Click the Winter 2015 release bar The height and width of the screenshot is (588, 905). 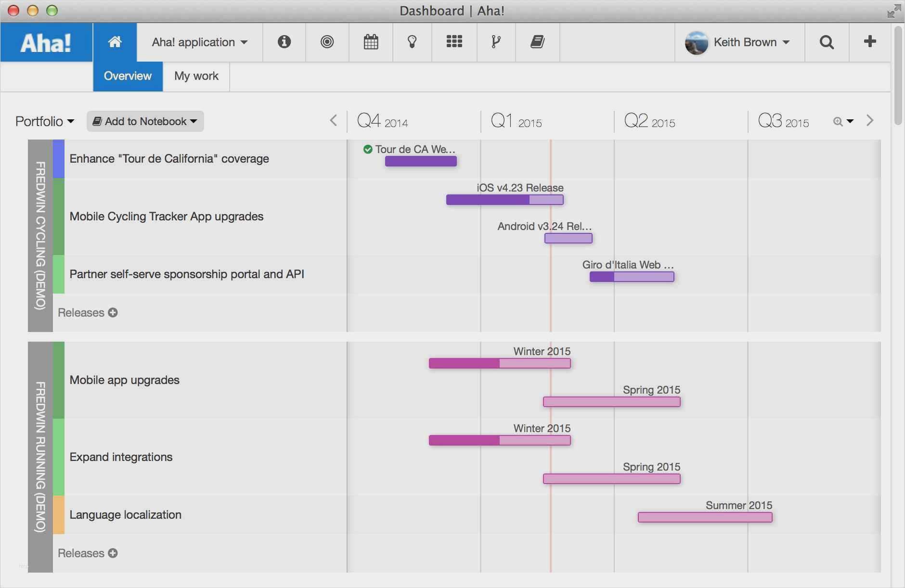(499, 363)
